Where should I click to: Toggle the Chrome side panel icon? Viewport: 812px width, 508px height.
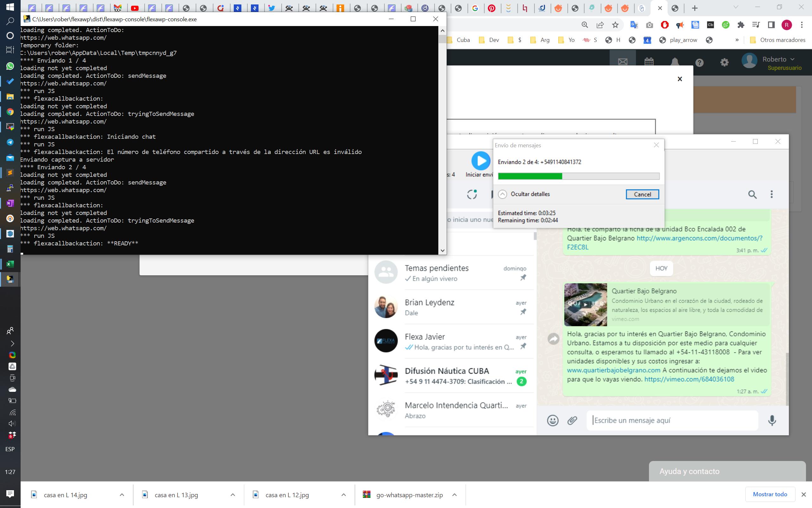coord(771,25)
